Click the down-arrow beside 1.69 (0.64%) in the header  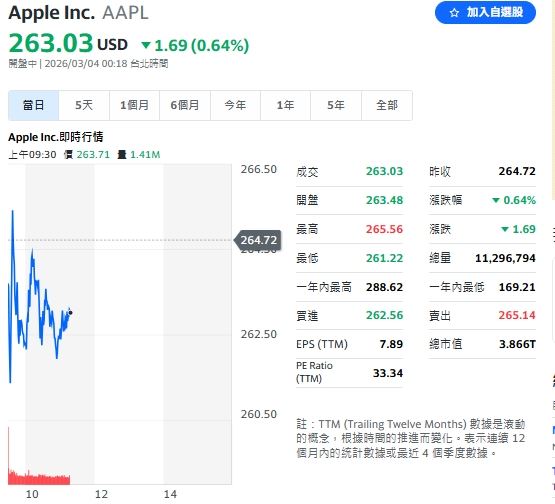click(146, 45)
